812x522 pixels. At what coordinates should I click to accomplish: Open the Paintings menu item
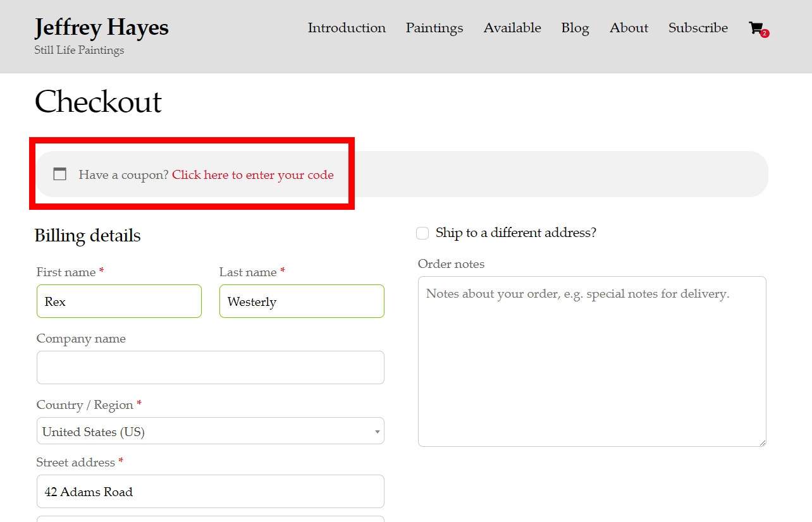[x=434, y=28]
